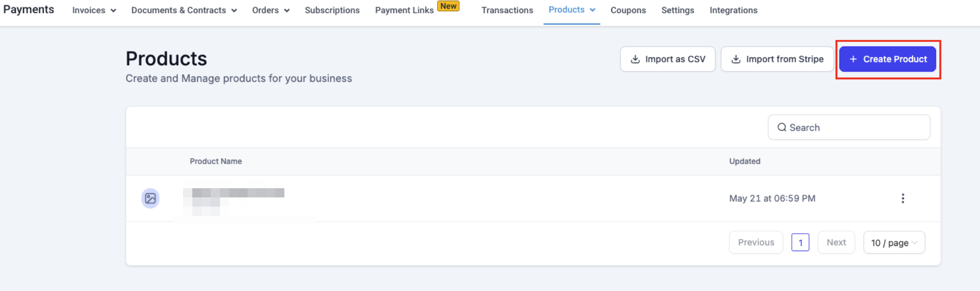Click the download icon in Import from Stripe
980x291 pixels.
736,59
